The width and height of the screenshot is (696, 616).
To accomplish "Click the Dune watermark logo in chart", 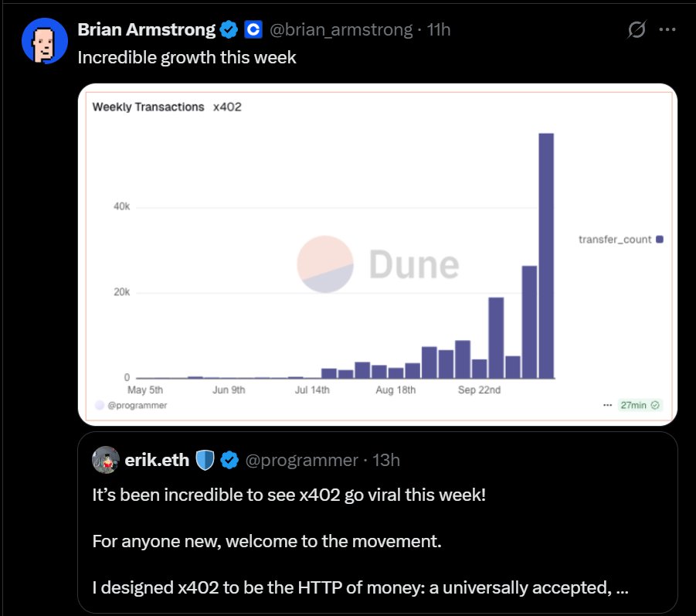I will 379,264.
